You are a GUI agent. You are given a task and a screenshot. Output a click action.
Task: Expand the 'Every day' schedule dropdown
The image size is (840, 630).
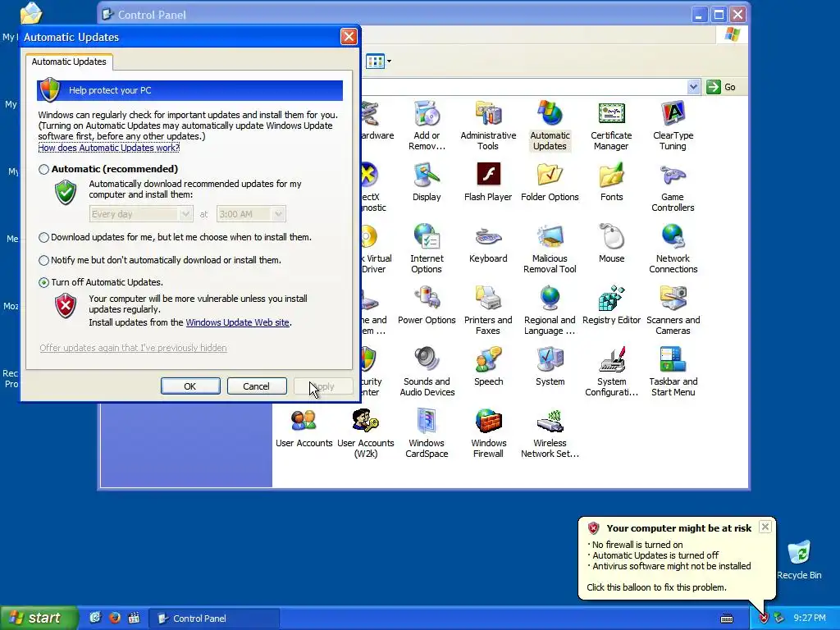click(185, 214)
